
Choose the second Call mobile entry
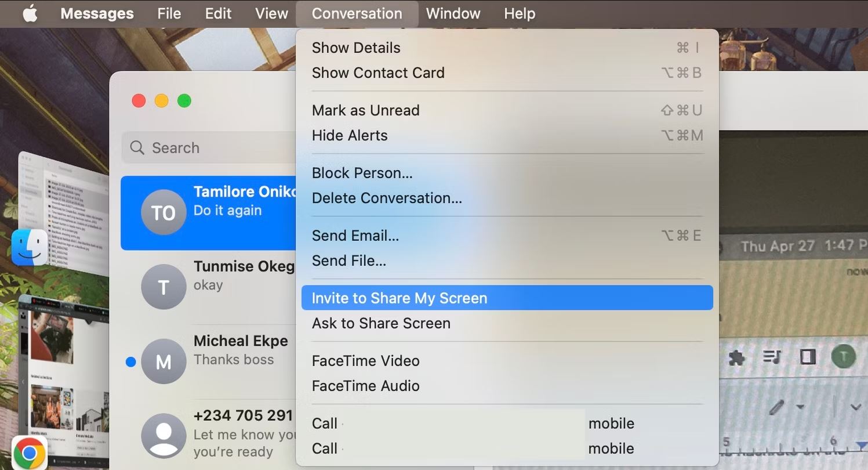click(x=507, y=449)
